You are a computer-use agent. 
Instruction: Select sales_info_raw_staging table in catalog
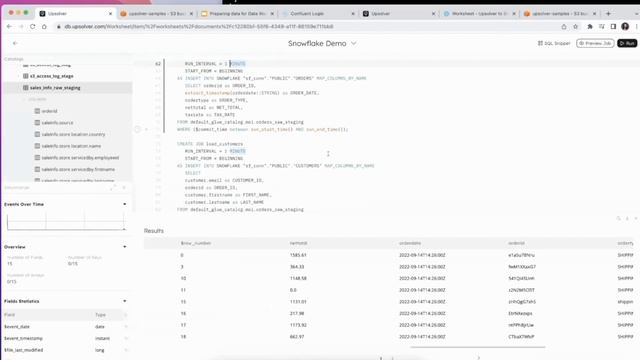[x=55, y=87]
